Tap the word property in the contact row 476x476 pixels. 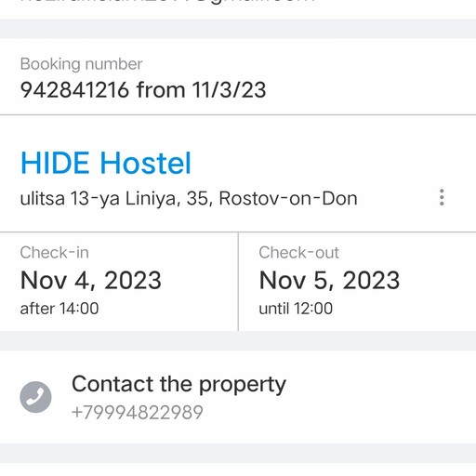tap(243, 386)
